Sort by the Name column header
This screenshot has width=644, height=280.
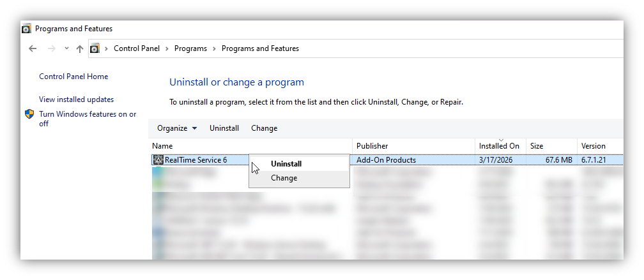point(250,146)
